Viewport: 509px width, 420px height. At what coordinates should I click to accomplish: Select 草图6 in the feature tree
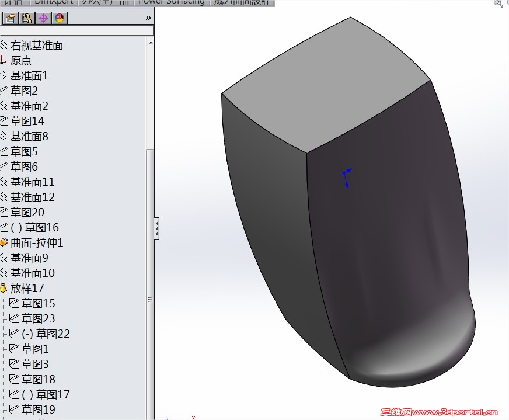click(24, 166)
